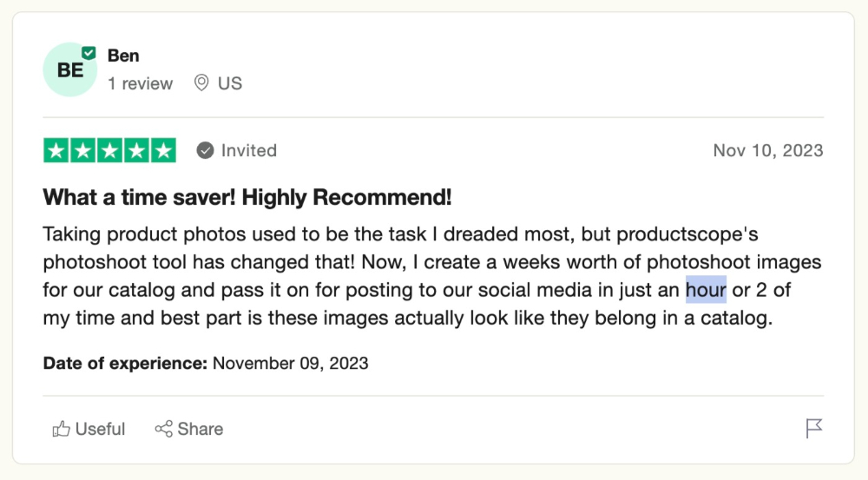The width and height of the screenshot is (868, 480).
Task: Click the Nov 10, 2023 review date
Action: (768, 150)
